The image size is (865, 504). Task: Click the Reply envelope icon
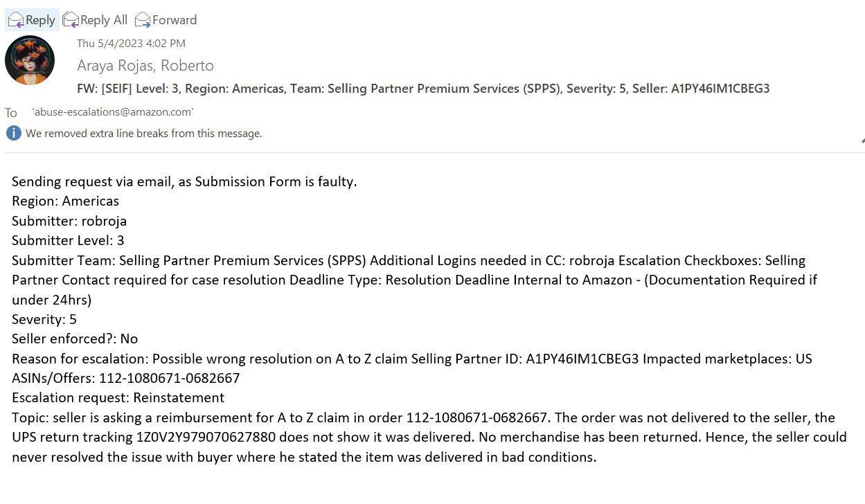pyautogui.click(x=16, y=19)
